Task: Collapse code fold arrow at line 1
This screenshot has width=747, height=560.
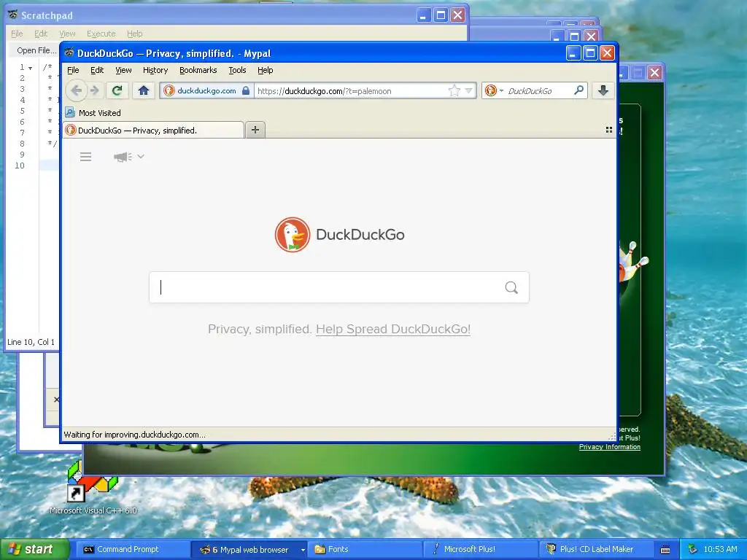Action: (x=31, y=68)
